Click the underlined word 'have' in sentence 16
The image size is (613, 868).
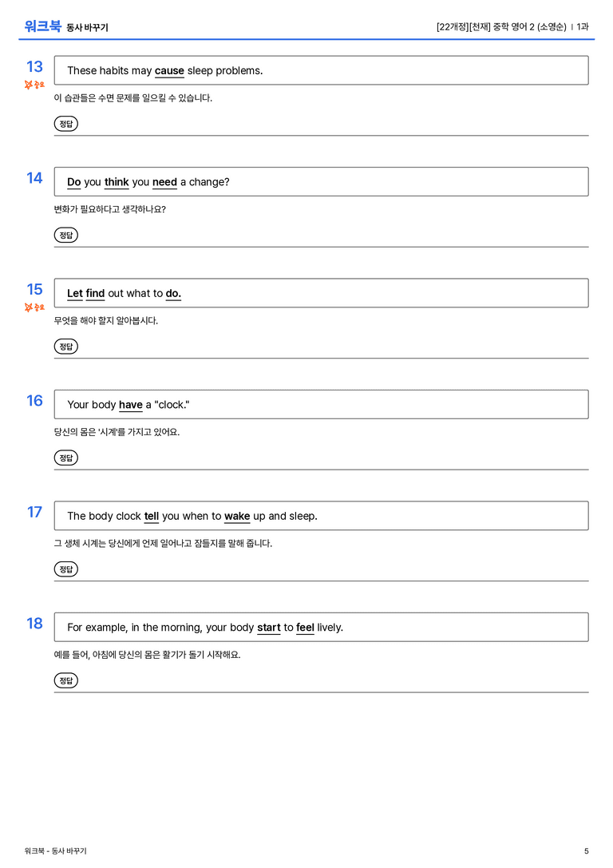pyautogui.click(x=131, y=405)
